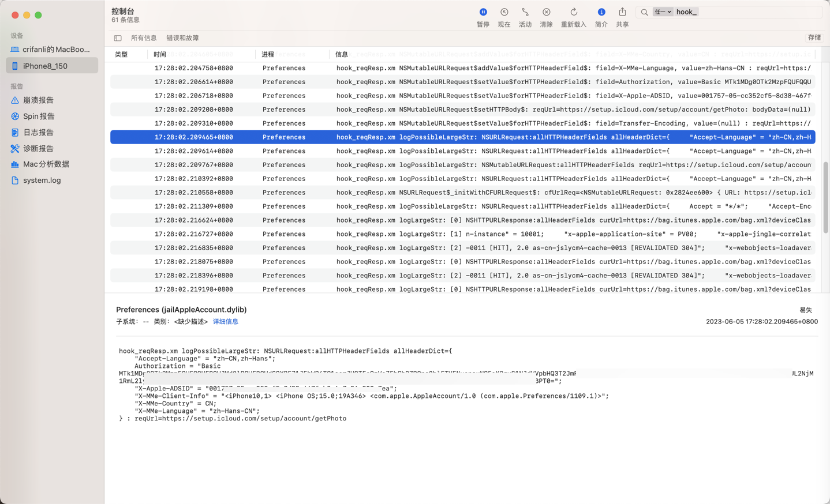Screen dimensions: 830x504
Task: Select log row at 17:28:02.206614
Action: click(x=462, y=82)
